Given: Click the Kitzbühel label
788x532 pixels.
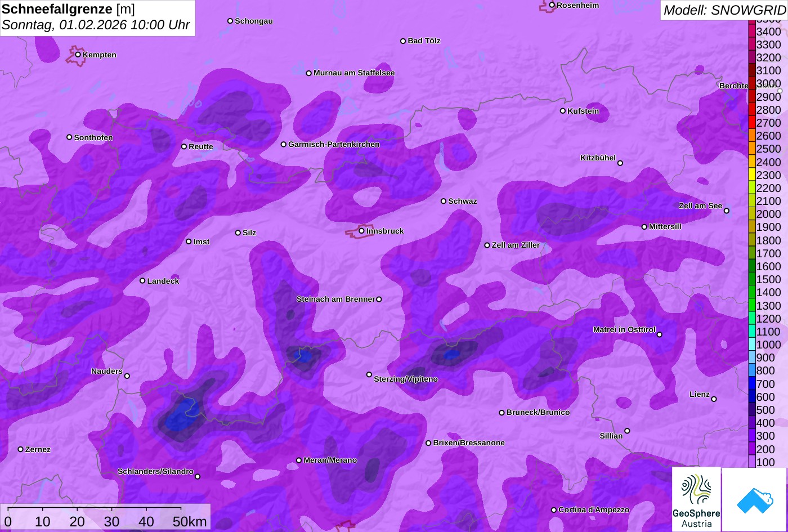Looking at the screenshot, I should tap(598, 158).
